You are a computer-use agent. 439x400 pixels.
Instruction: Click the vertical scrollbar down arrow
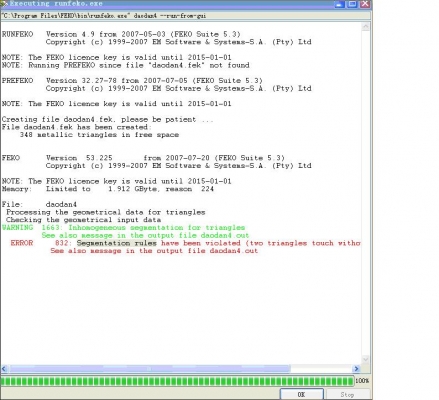point(366,359)
